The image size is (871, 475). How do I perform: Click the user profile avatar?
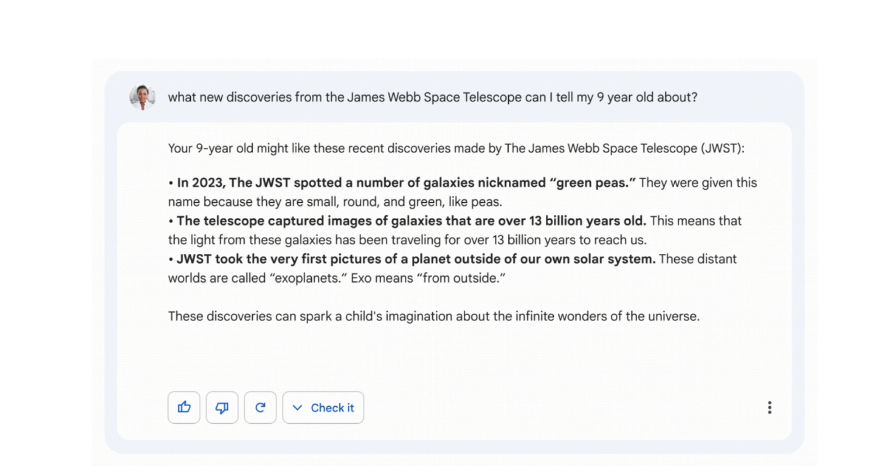(x=143, y=97)
